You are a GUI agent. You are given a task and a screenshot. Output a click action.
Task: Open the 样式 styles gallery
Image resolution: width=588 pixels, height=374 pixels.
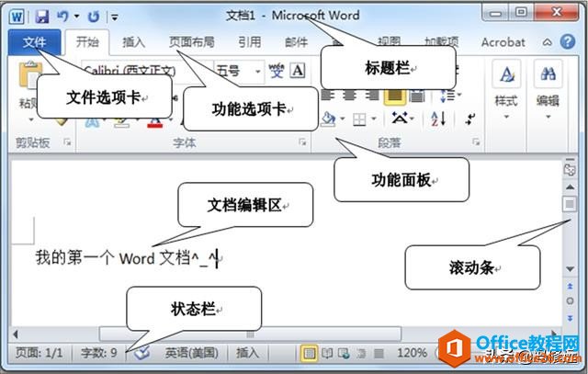tap(506, 90)
